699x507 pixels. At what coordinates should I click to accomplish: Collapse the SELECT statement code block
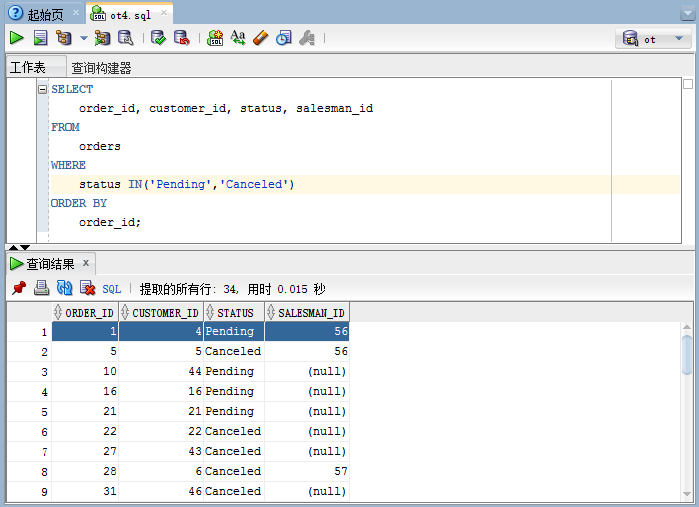[43, 89]
